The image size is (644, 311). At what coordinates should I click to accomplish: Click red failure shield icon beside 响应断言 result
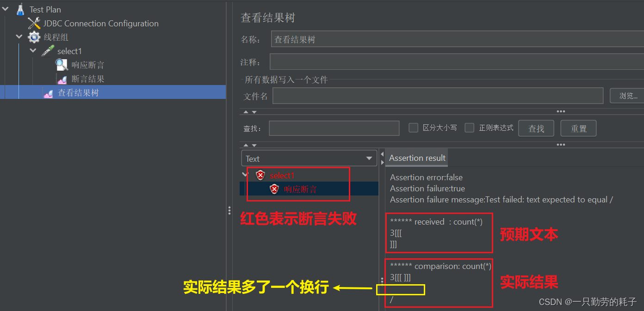point(274,189)
